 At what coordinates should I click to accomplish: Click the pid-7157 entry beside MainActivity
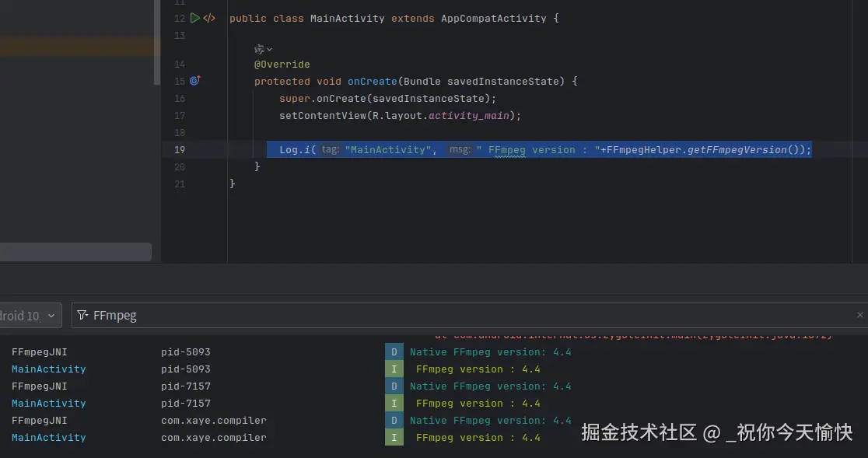pos(185,404)
